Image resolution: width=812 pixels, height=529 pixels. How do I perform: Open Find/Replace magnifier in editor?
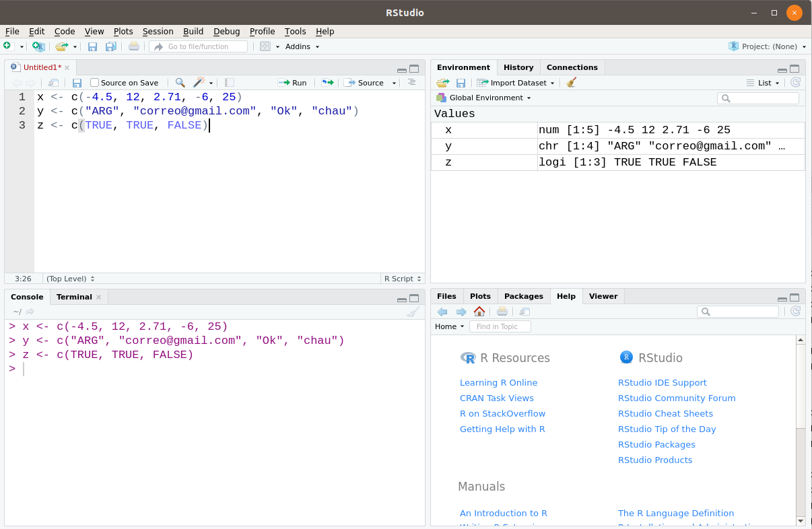pyautogui.click(x=180, y=83)
